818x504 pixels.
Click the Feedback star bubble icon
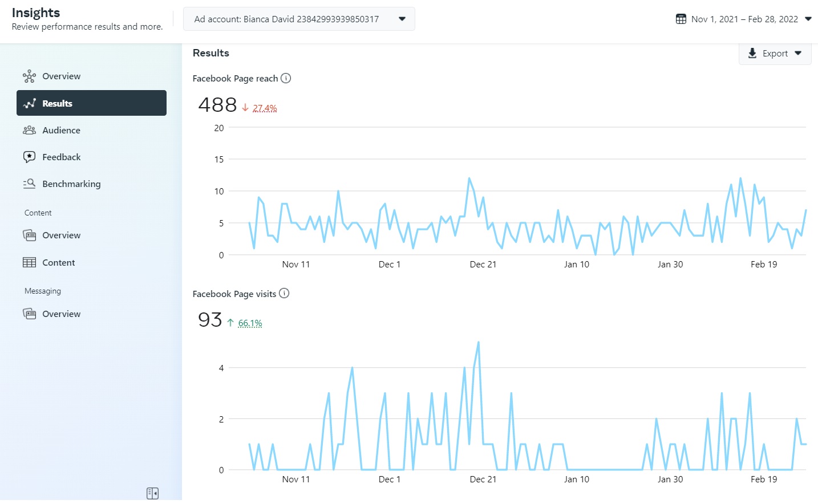[29, 157]
